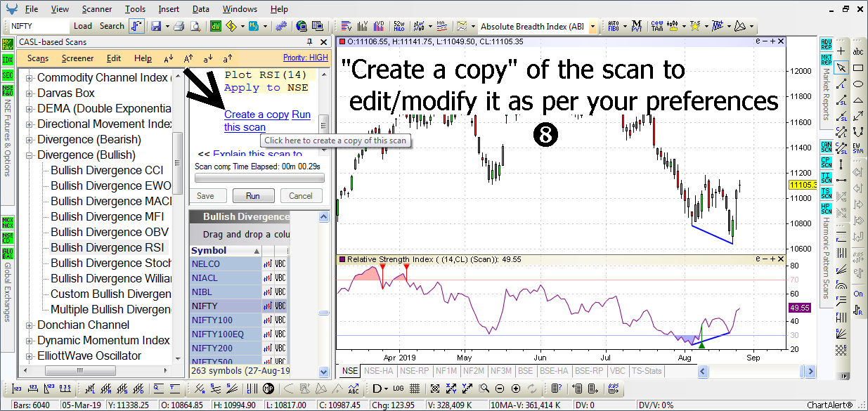The image size is (868, 411).
Task: Toggle the 'e' button on RSI pane header
Action: 758,259
